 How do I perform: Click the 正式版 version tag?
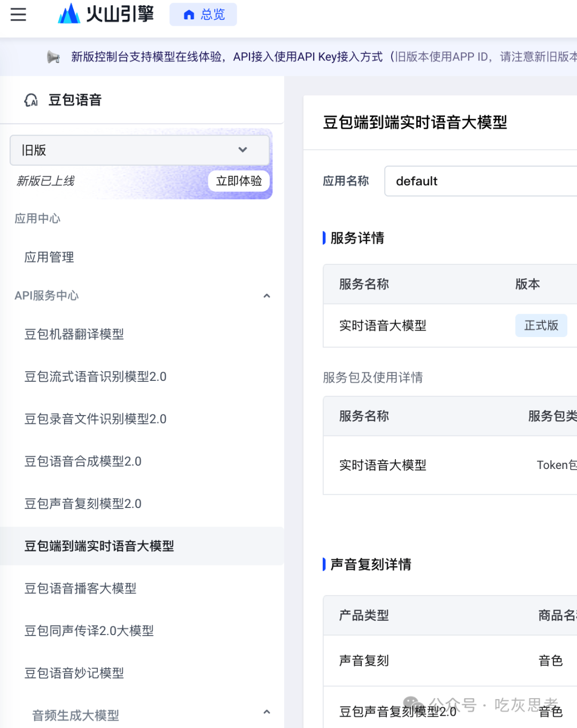541,325
